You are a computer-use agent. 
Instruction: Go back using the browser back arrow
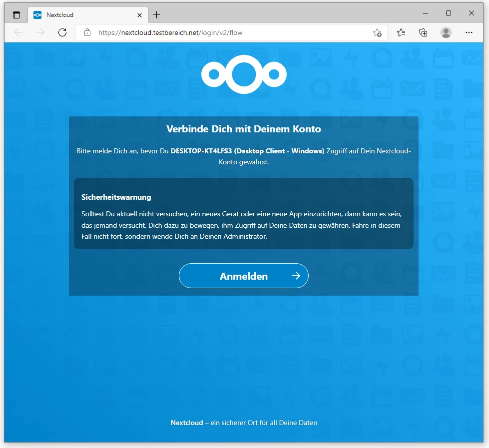(18, 32)
